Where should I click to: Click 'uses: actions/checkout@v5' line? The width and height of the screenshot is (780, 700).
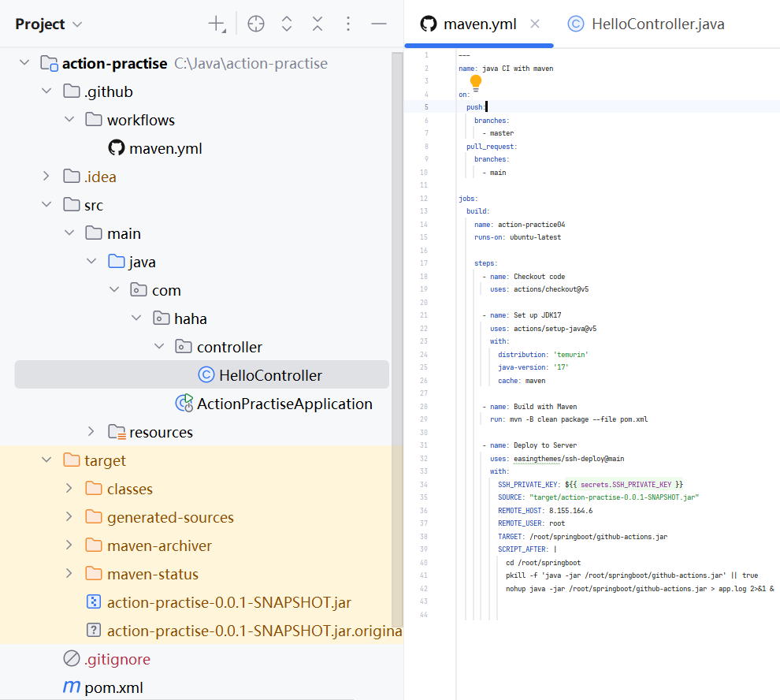point(539,289)
